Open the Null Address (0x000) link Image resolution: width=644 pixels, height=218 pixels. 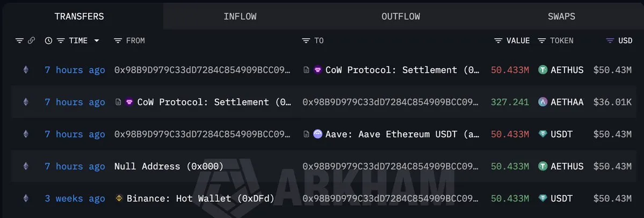169,166
